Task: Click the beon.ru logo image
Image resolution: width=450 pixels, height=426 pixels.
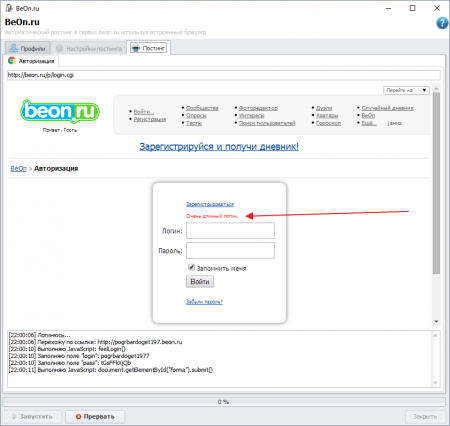Action: point(60,111)
